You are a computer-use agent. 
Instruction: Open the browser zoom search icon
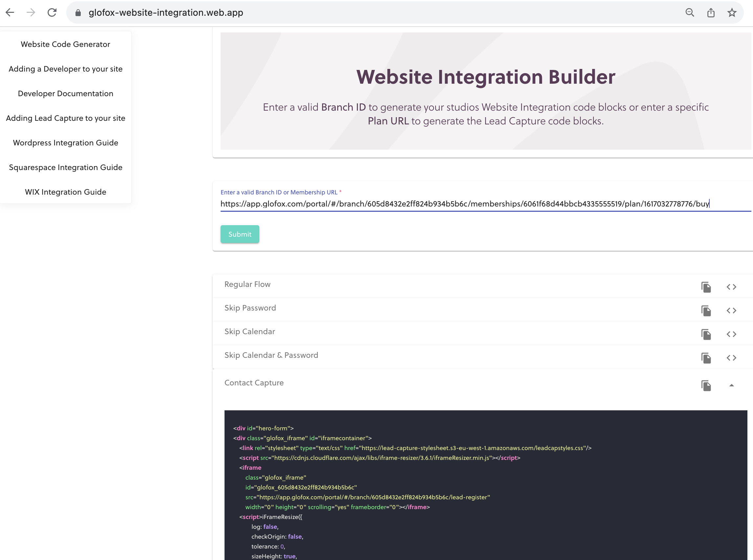690,12
